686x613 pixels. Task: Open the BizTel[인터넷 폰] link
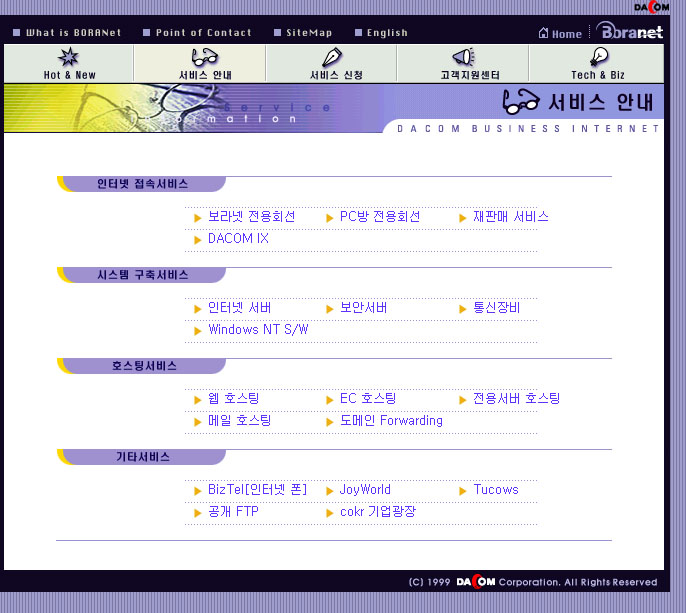(257, 490)
